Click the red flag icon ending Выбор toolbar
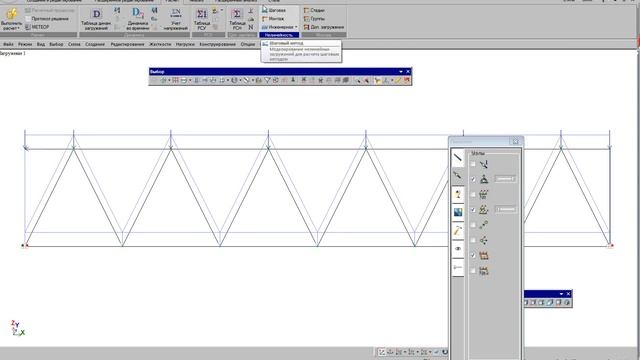This screenshot has height=360, width=640. pyautogui.click(x=407, y=80)
